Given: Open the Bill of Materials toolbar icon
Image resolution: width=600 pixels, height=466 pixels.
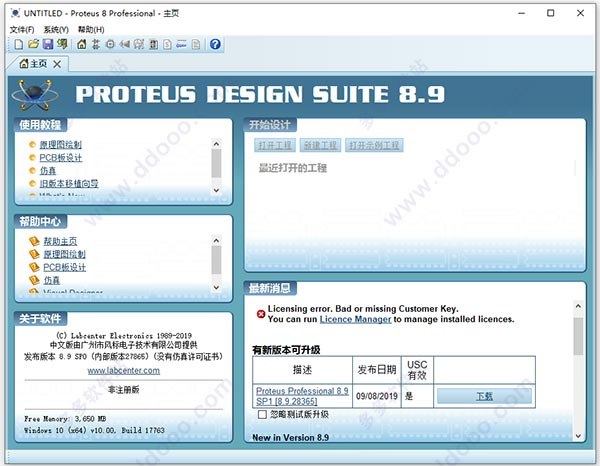Looking at the screenshot, I should point(167,44).
